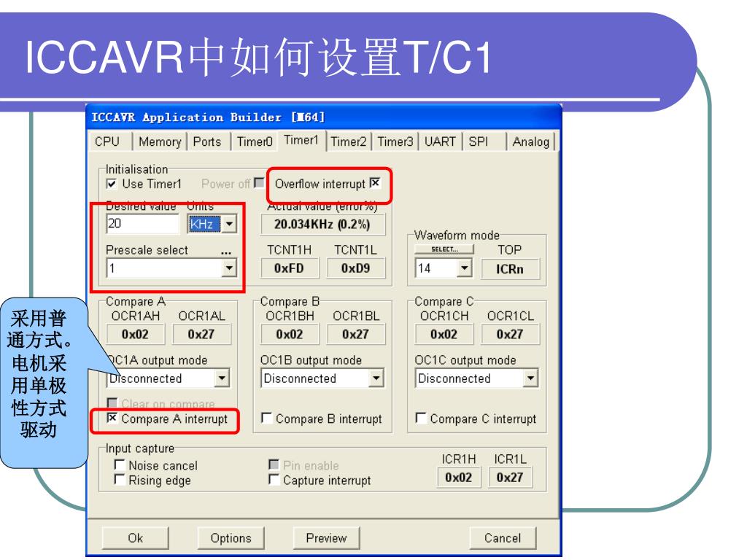Viewport: 747px width, 560px height.
Task: Click the Ok button
Action: pyautogui.click(x=135, y=538)
